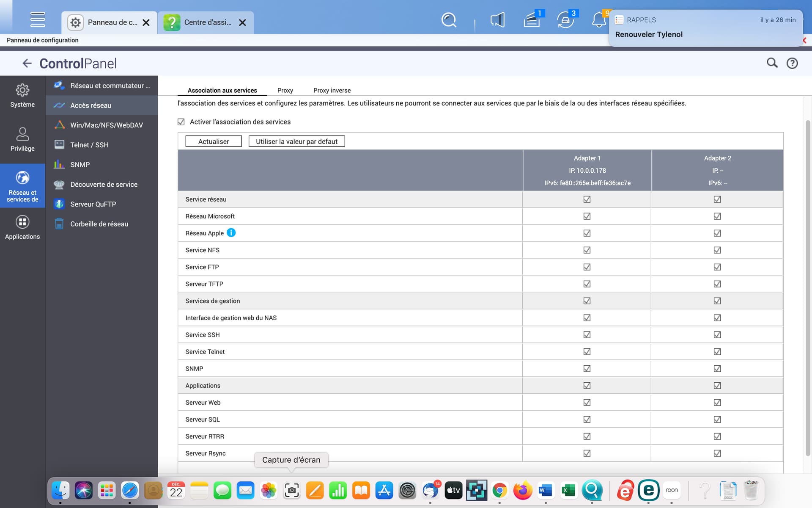This screenshot has width=812, height=508.
Task: Switch to the Proxy inverse tab
Action: click(332, 90)
